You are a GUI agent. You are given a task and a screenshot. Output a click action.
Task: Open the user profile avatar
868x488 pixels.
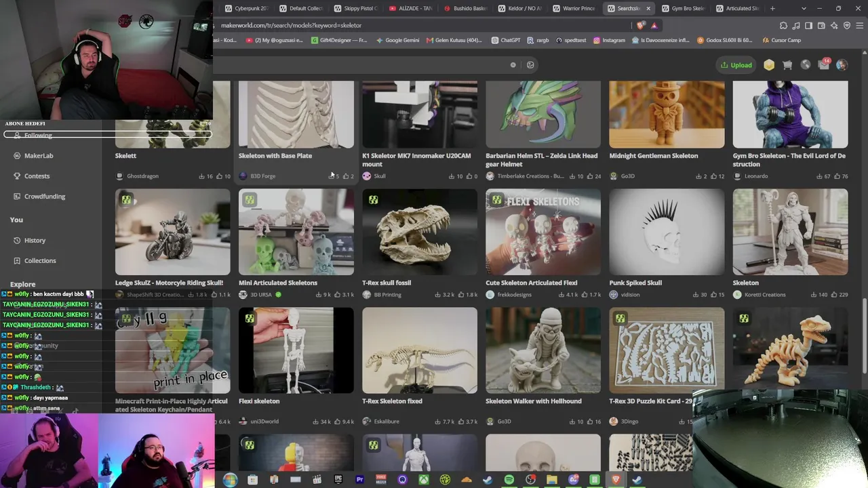click(x=842, y=65)
